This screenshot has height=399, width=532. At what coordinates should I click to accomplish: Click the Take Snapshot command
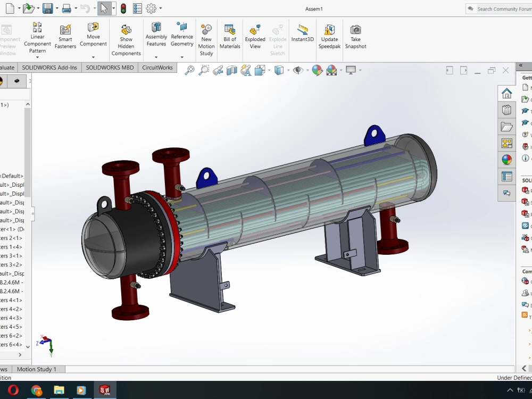[x=356, y=37]
